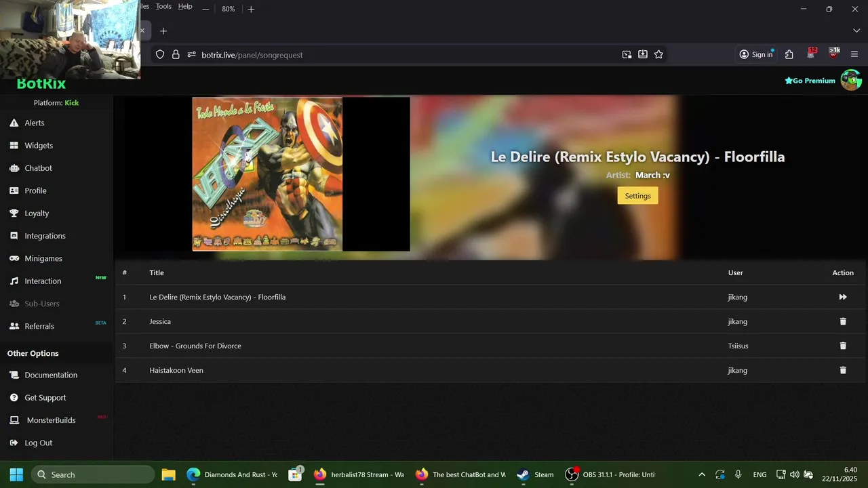The width and height of the screenshot is (868, 488).
Task: Go to the Sub-Users menu item
Action: click(x=42, y=304)
